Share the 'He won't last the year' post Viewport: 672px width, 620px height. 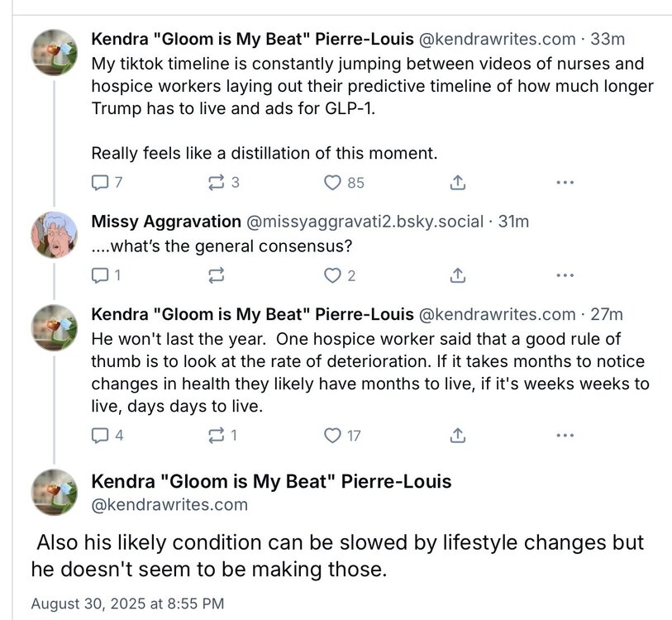pos(458,434)
